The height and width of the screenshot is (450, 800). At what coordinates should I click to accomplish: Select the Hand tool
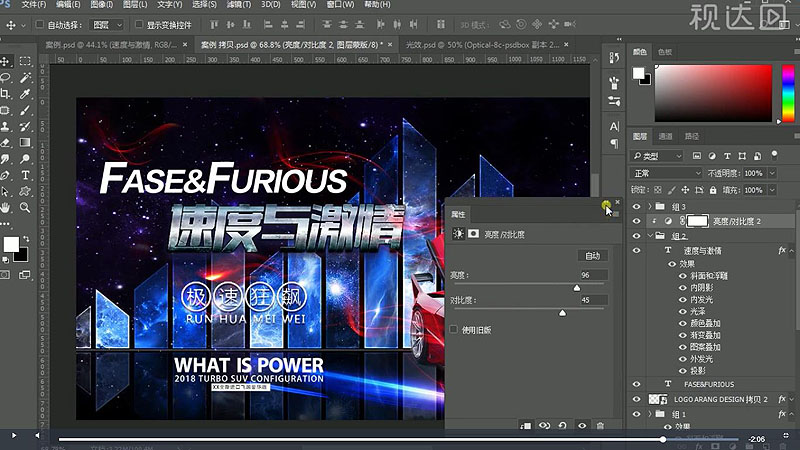tap(6, 208)
